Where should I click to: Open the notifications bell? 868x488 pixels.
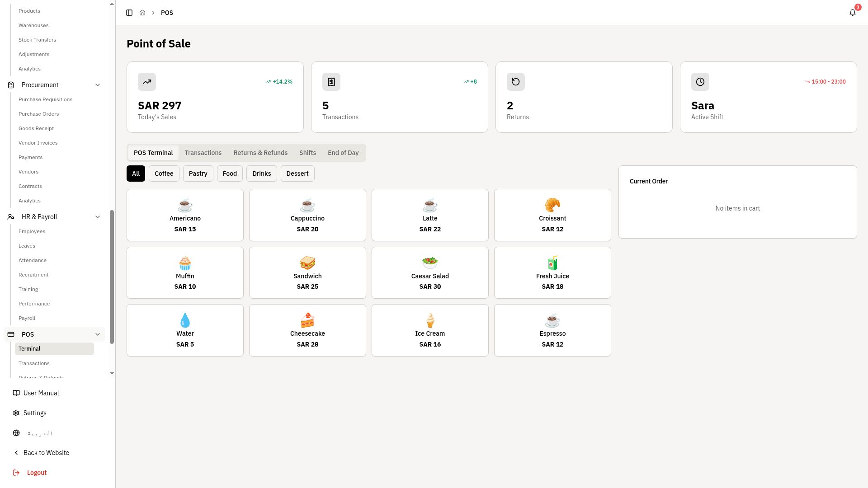tap(853, 13)
